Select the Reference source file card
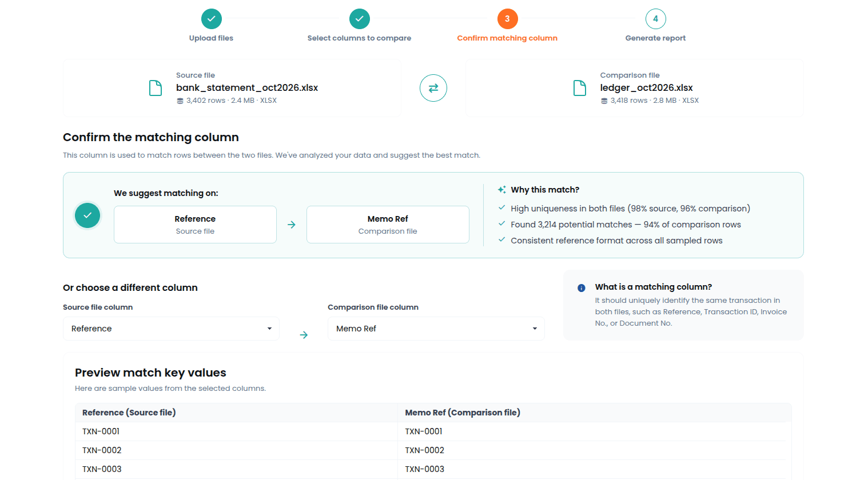The image size is (868, 480). click(195, 225)
